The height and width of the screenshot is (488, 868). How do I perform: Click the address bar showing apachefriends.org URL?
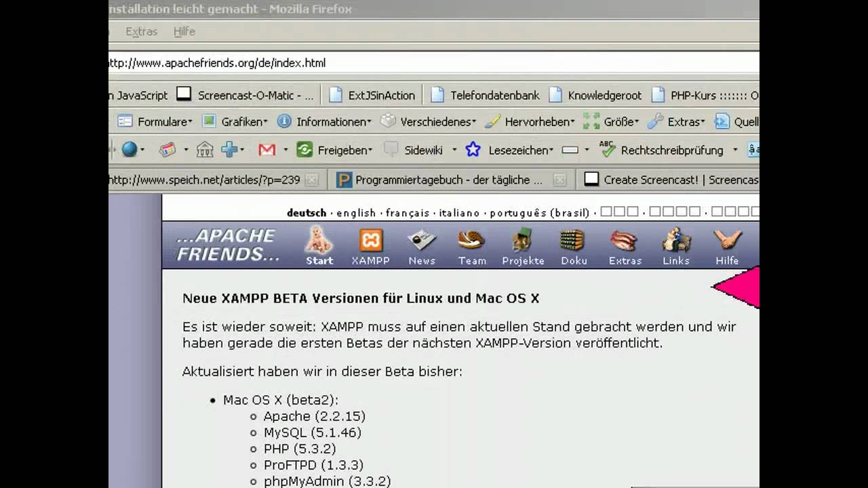434,63
